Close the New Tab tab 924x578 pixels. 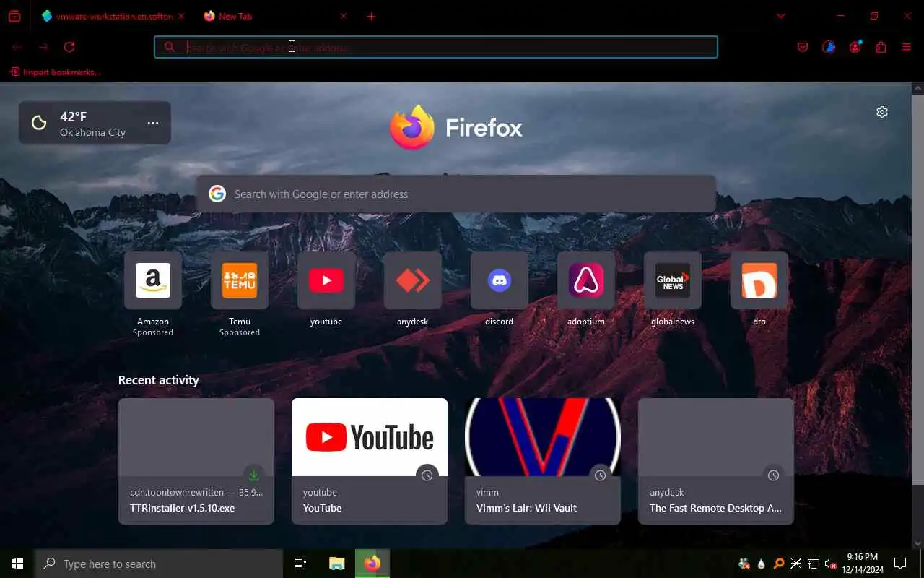coord(343,16)
